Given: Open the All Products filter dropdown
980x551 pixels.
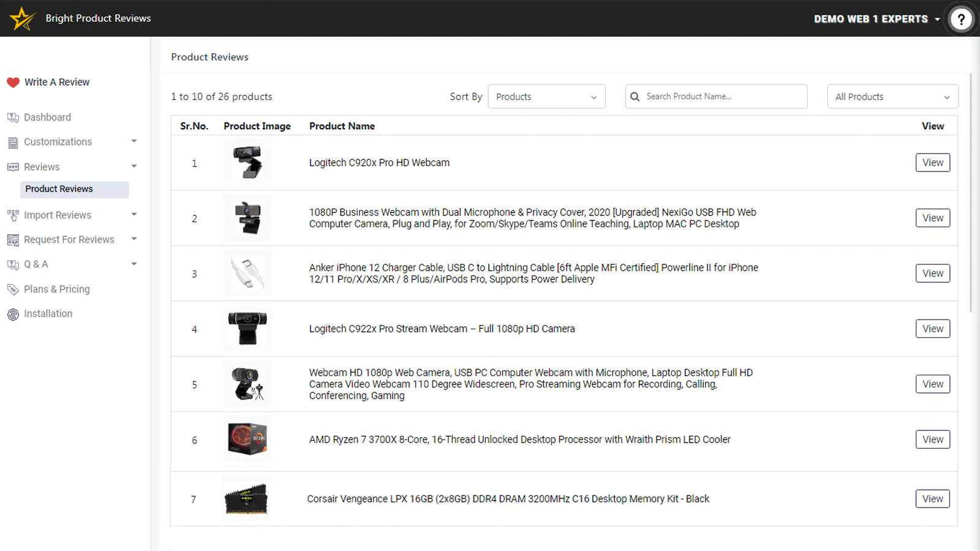Looking at the screenshot, I should coord(892,97).
